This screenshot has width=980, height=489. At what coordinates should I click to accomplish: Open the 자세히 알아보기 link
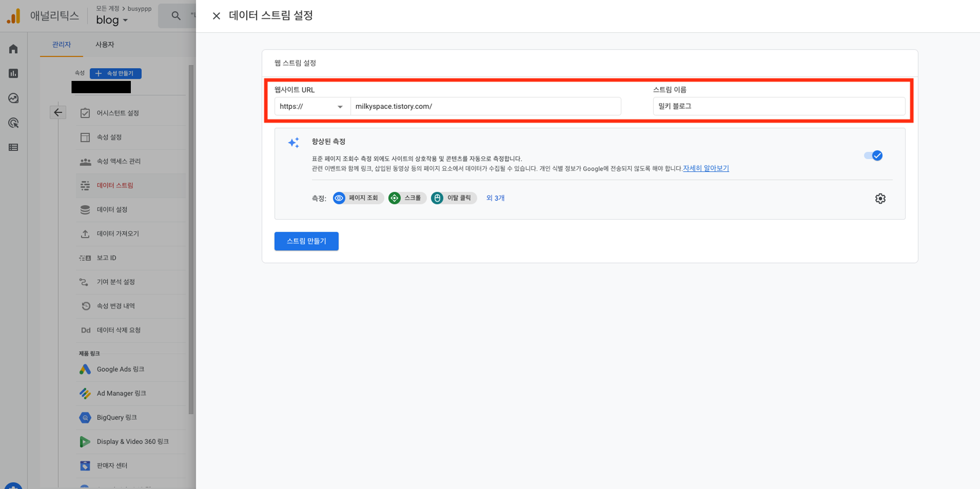706,168
